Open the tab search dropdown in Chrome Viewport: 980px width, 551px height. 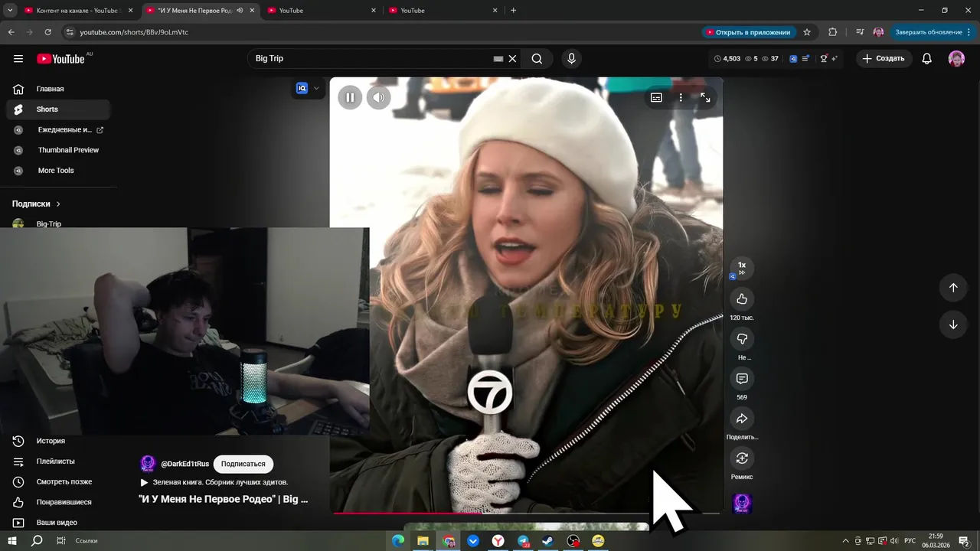(10, 11)
